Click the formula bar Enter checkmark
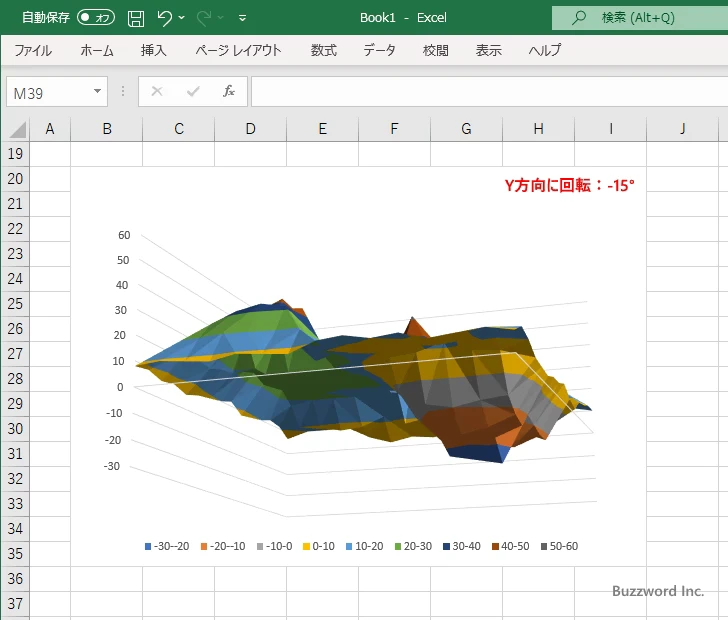 click(193, 91)
